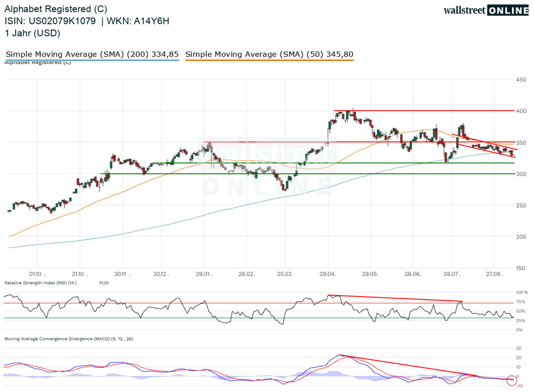Image resolution: width=534 pixels, height=392 pixels.
Task: Click the -10 label on the MACD axis
Action: [519, 386]
